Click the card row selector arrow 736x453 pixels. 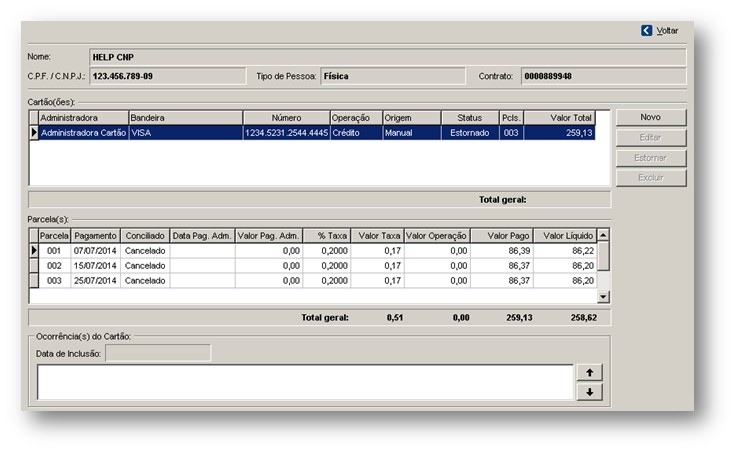point(34,133)
